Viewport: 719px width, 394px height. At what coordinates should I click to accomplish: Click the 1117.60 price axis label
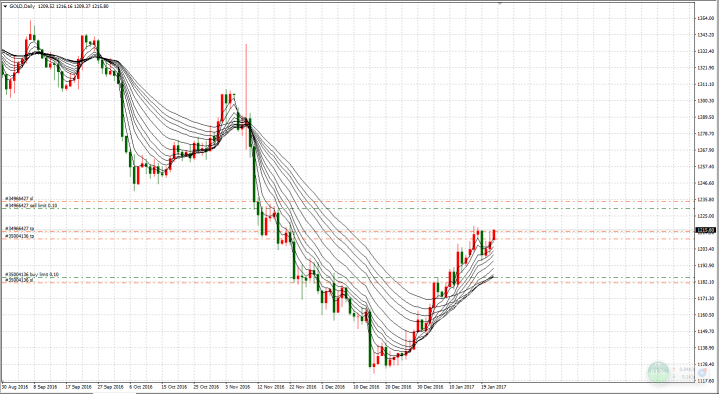click(x=706, y=381)
